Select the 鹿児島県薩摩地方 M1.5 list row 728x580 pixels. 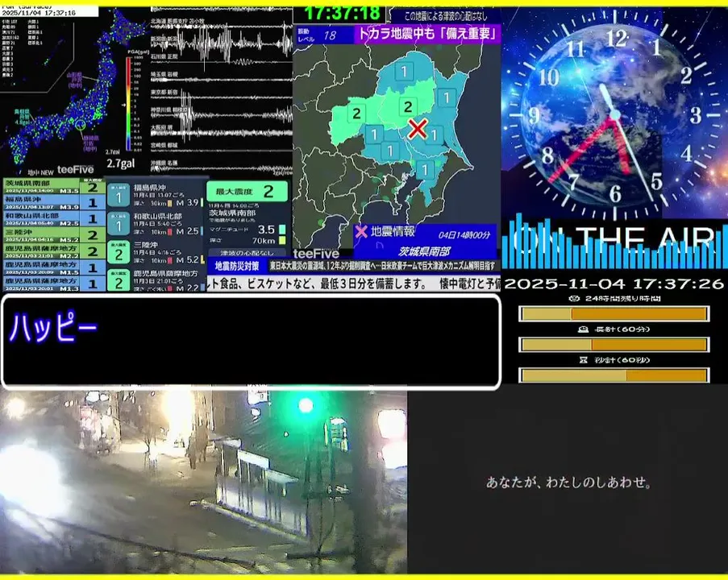point(54,267)
